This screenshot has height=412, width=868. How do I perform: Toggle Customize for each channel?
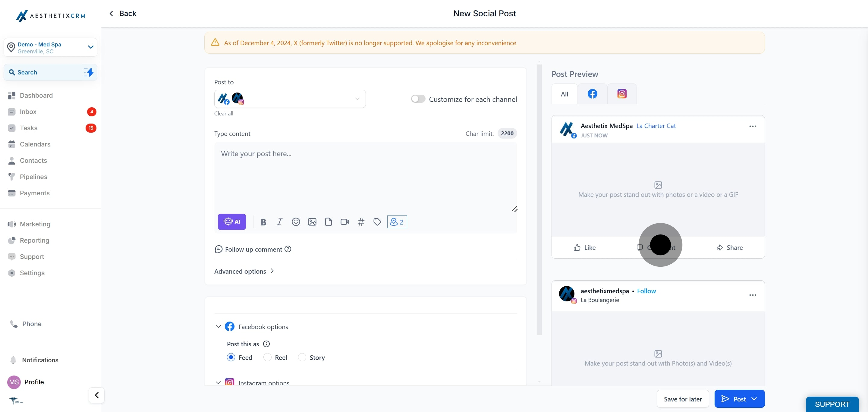pos(418,99)
